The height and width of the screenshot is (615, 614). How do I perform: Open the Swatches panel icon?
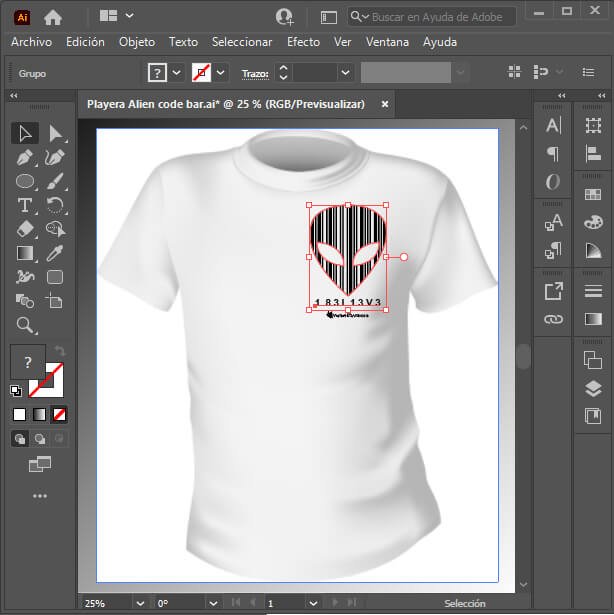click(593, 194)
